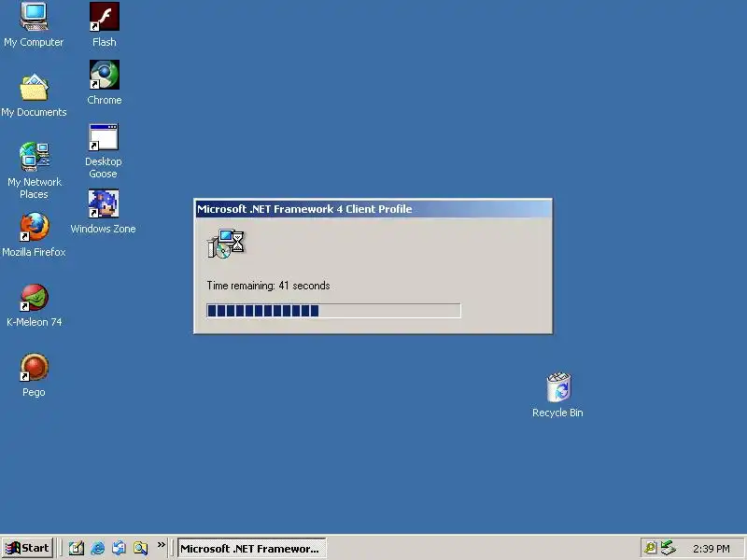Expand the quick launch overflow chevron

tap(161, 545)
